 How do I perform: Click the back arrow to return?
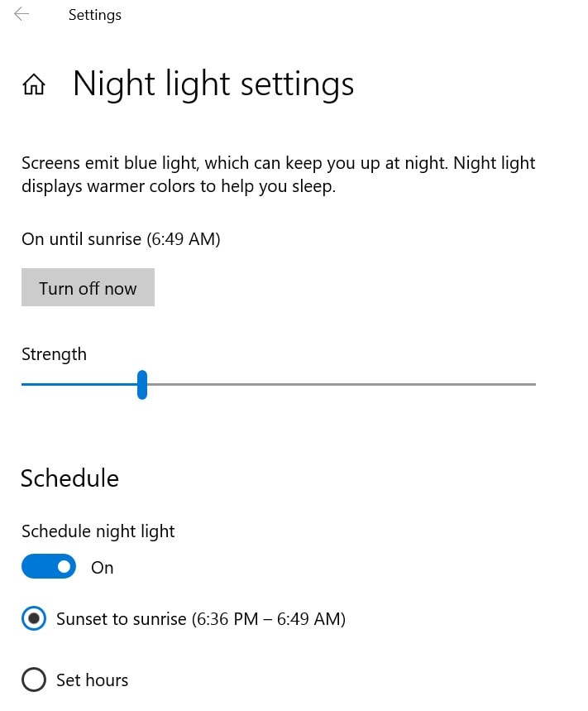click(21, 13)
